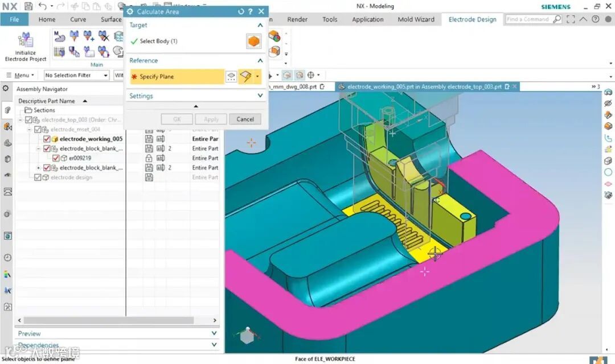This screenshot has width=615, height=364.
Task: Toggle checkbox for electrode_top_003 assembly
Action: pyautogui.click(x=28, y=120)
